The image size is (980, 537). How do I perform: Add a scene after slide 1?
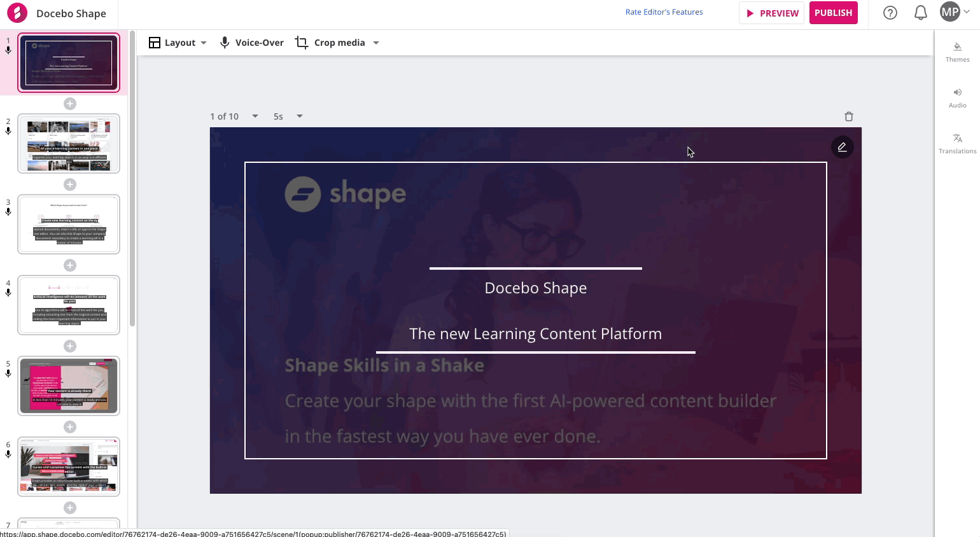pyautogui.click(x=70, y=104)
